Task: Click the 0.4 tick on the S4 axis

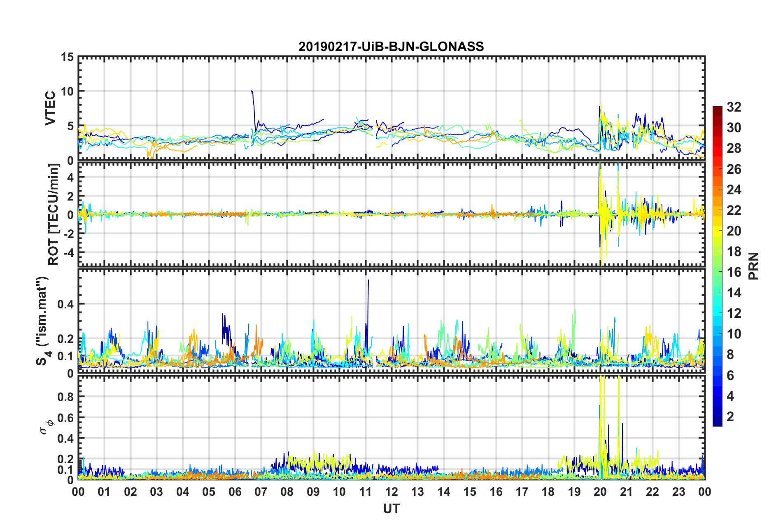Action: click(x=66, y=304)
